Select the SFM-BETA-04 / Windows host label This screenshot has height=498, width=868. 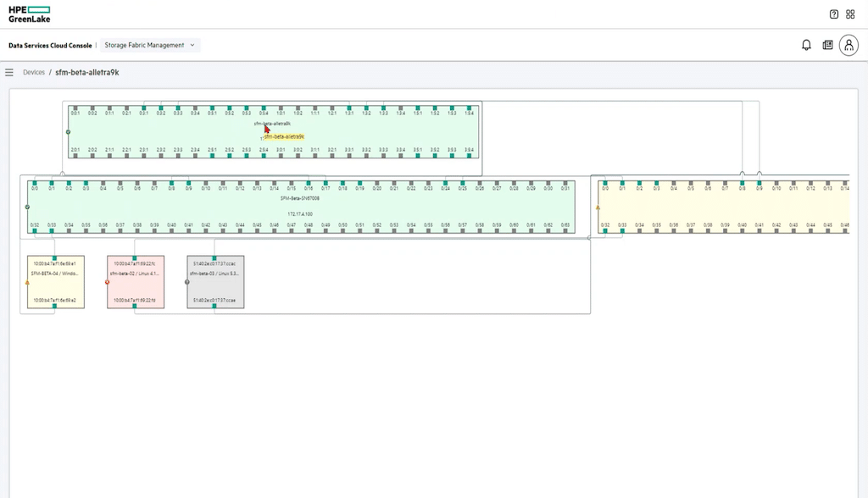tap(55, 274)
